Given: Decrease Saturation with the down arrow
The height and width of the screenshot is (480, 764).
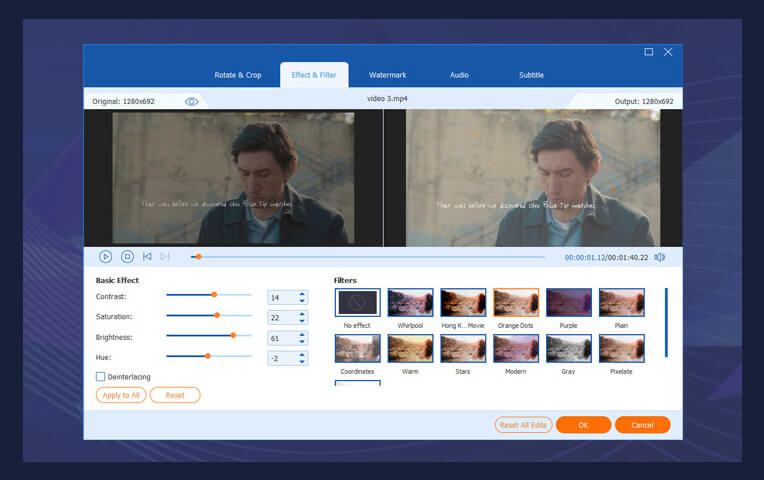Looking at the screenshot, I should coord(303,321).
